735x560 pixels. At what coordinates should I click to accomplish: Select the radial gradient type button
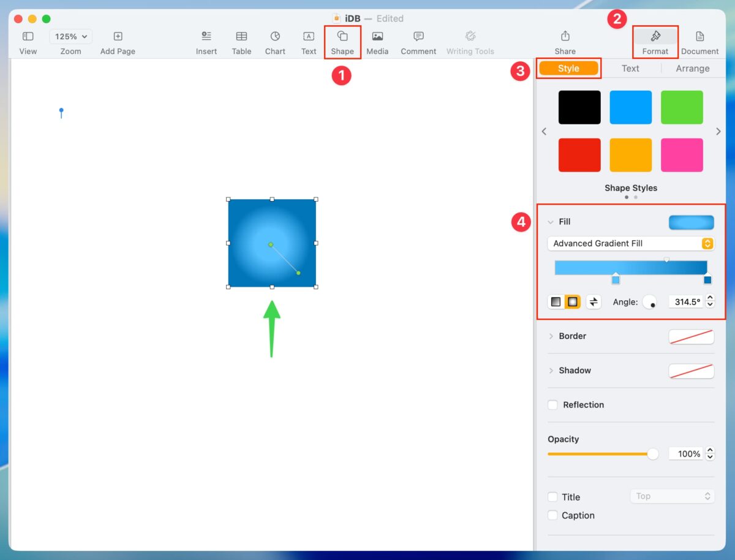click(x=573, y=302)
